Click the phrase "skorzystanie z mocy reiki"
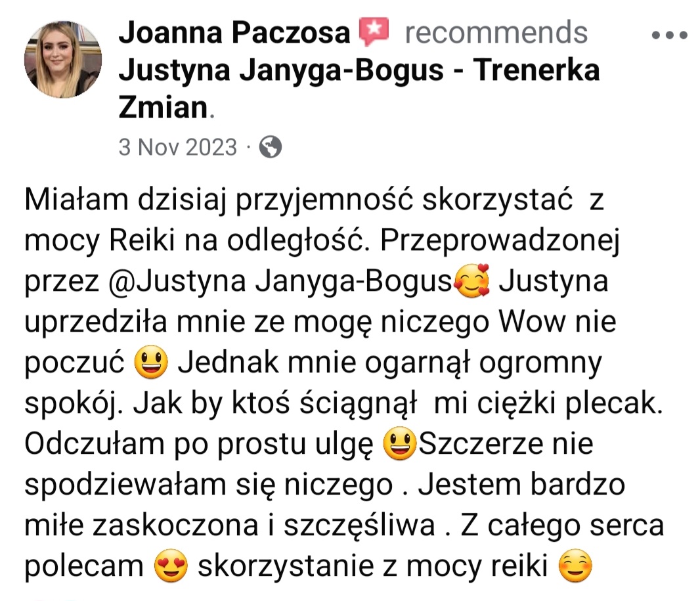Screen dimensions: 700x601 pyautogui.click(x=373, y=566)
